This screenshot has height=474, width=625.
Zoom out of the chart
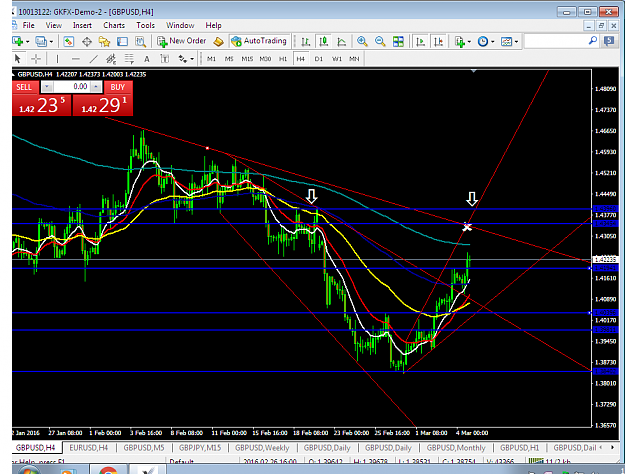[380, 41]
